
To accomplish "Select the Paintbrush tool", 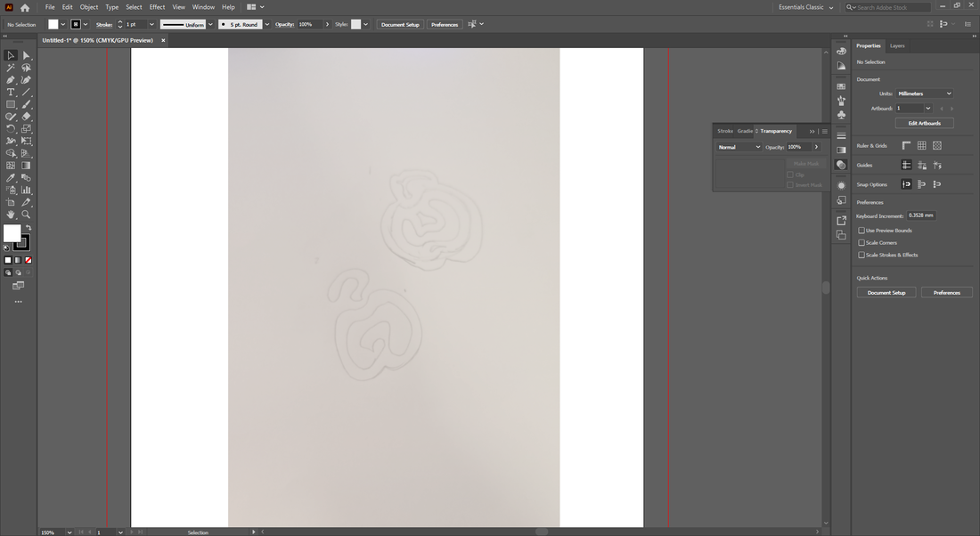I will (x=26, y=104).
